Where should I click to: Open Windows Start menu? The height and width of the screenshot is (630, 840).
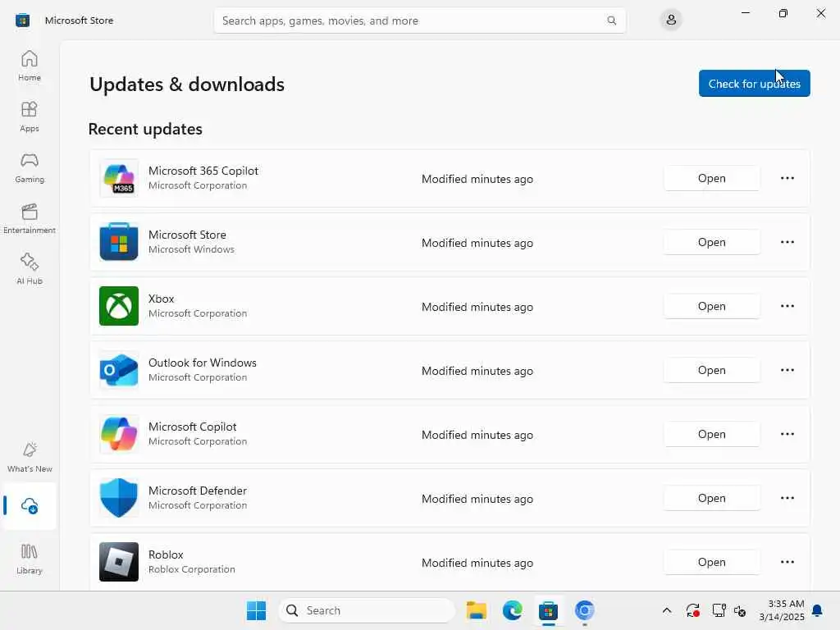256,610
